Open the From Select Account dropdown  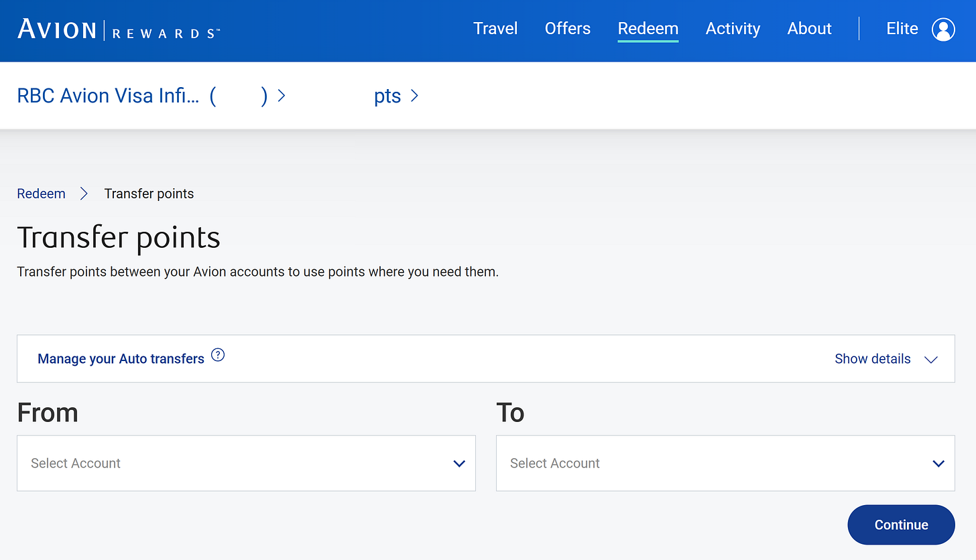coord(246,463)
